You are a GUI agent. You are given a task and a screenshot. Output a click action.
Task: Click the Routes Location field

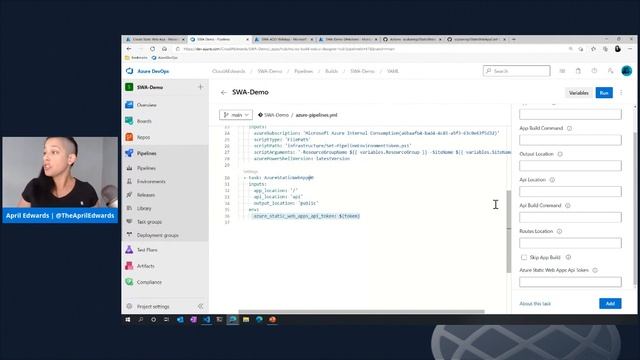[570, 243]
